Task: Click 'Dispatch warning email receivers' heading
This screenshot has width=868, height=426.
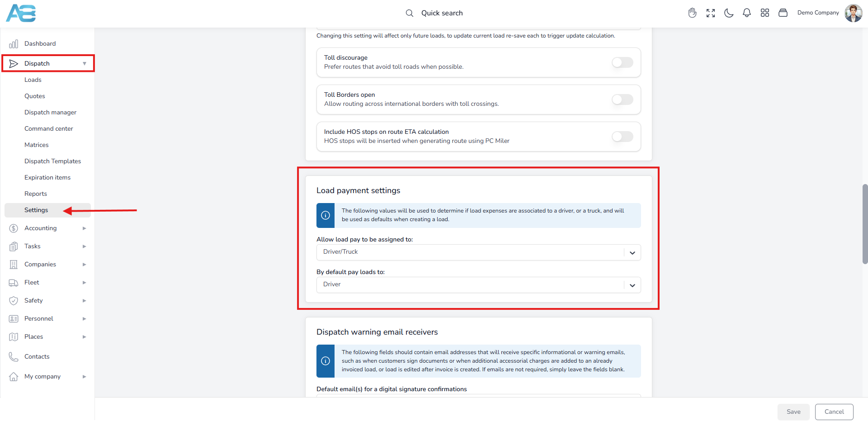Action: click(x=377, y=332)
